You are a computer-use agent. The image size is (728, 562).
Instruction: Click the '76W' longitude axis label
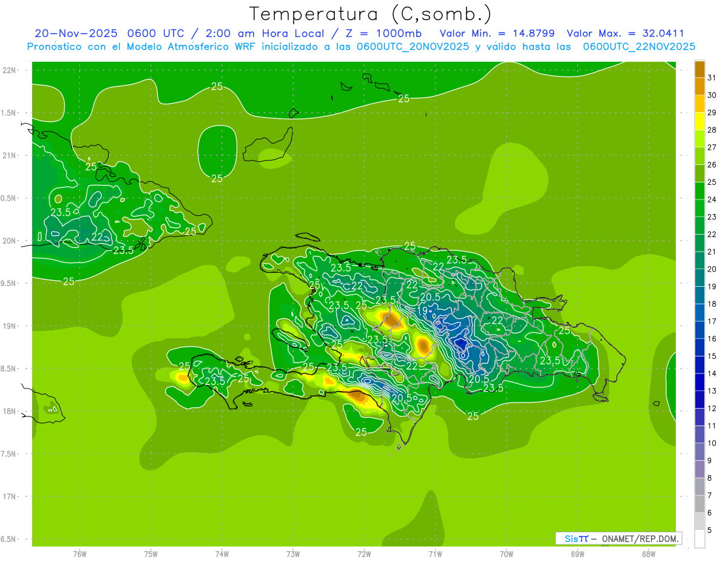[x=79, y=554]
